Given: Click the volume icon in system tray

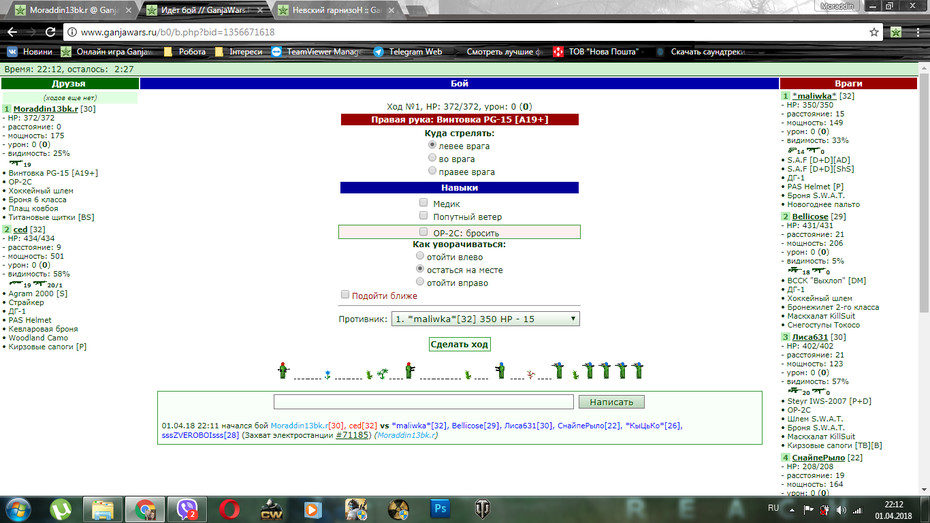Looking at the screenshot, I should click(841, 510).
